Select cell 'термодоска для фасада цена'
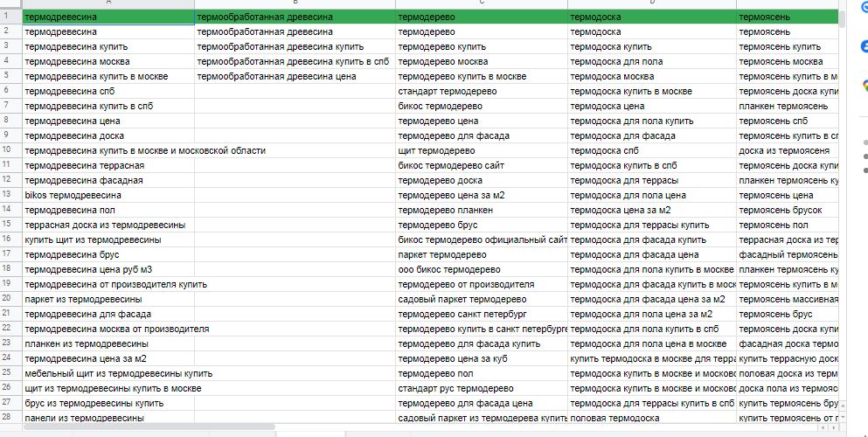The height and width of the screenshot is (437, 868). pyautogui.click(x=652, y=254)
